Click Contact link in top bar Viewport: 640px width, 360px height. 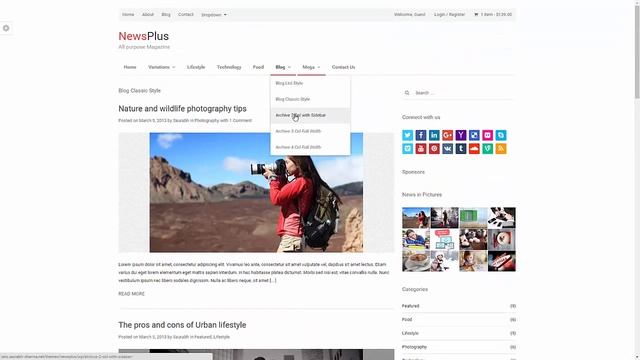pyautogui.click(x=186, y=14)
